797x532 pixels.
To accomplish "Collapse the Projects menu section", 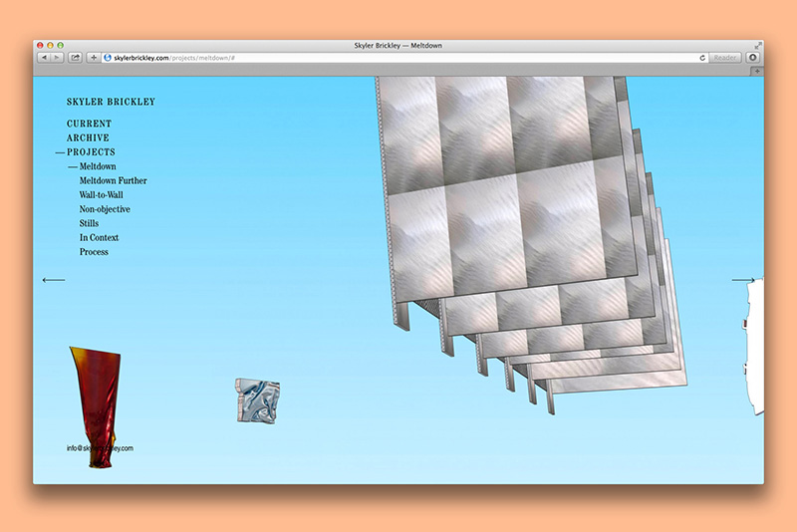I will click(x=91, y=152).
